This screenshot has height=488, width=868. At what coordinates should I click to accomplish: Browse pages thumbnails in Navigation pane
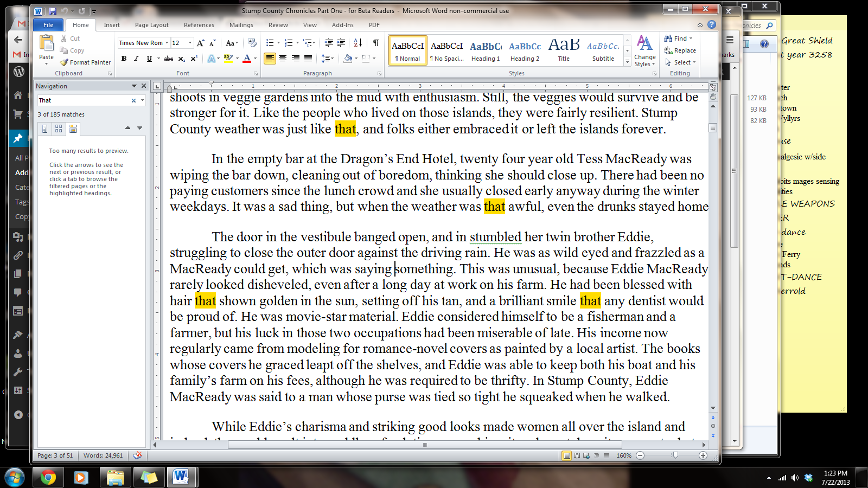[59, 129]
